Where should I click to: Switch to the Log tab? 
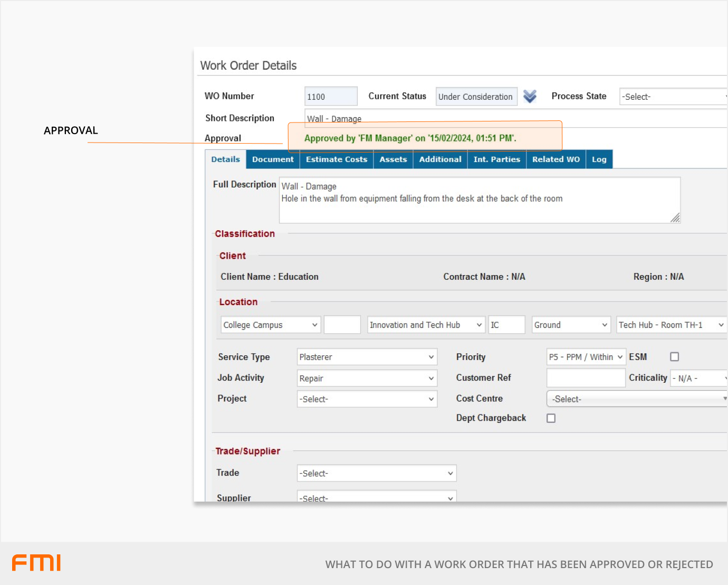(599, 159)
